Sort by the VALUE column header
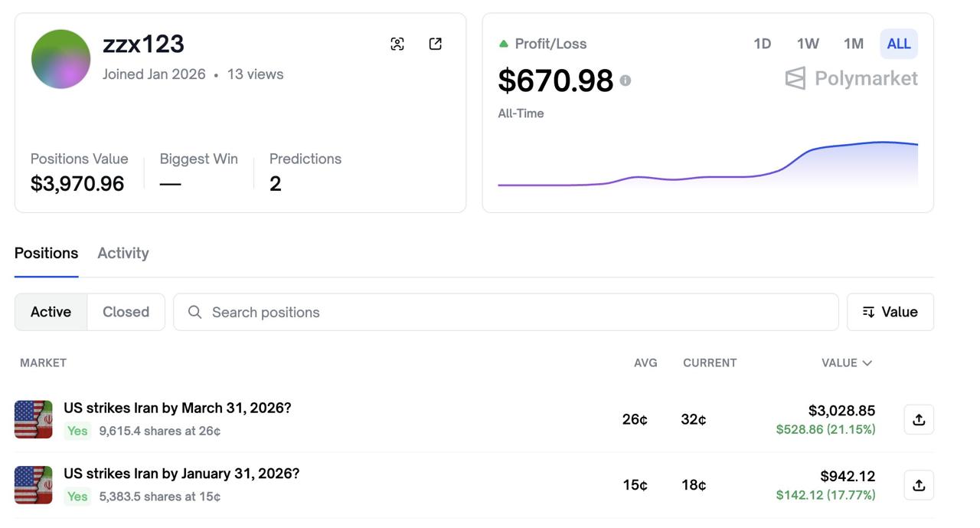The height and width of the screenshot is (528, 980). (x=846, y=362)
